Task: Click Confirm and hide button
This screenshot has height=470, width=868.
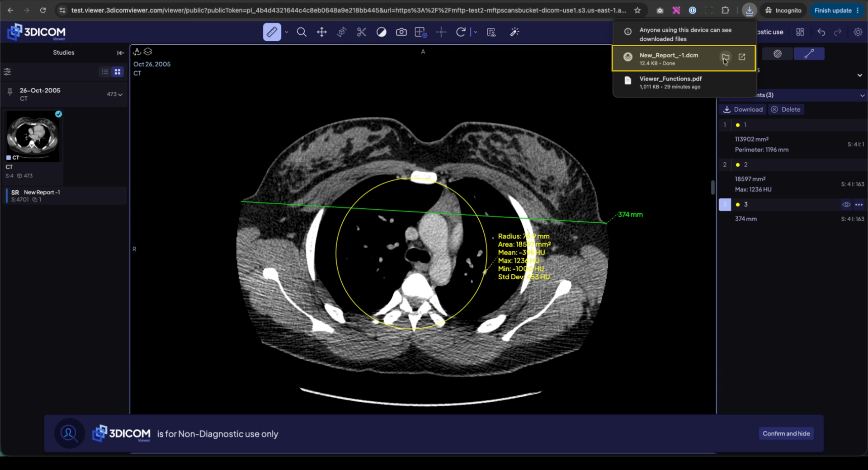Action: pos(786,433)
